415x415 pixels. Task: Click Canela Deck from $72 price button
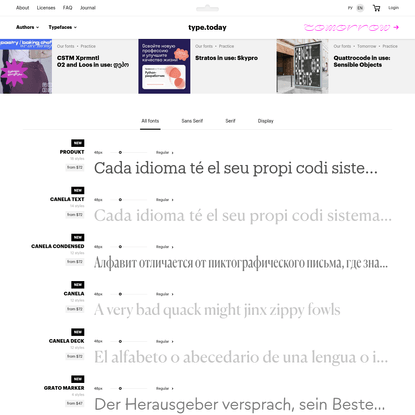click(75, 356)
